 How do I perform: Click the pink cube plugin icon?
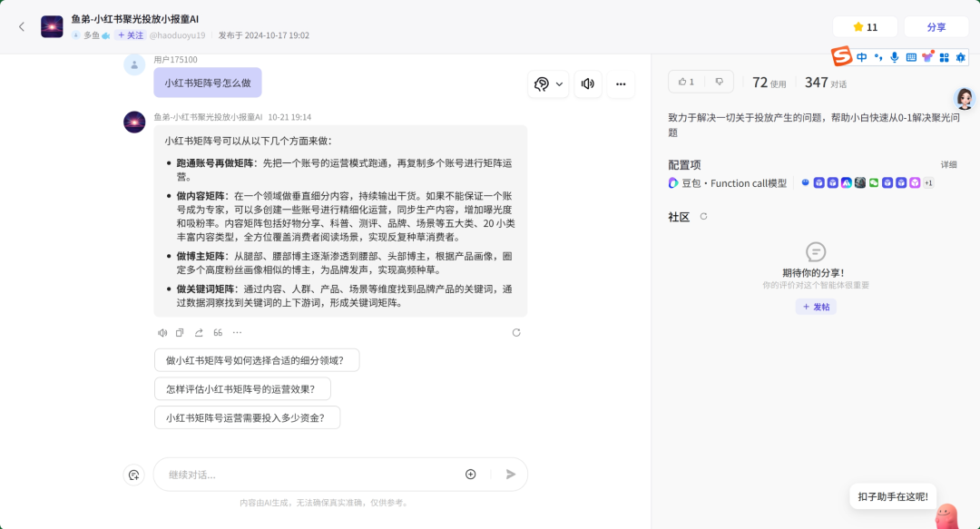pyautogui.click(x=915, y=183)
